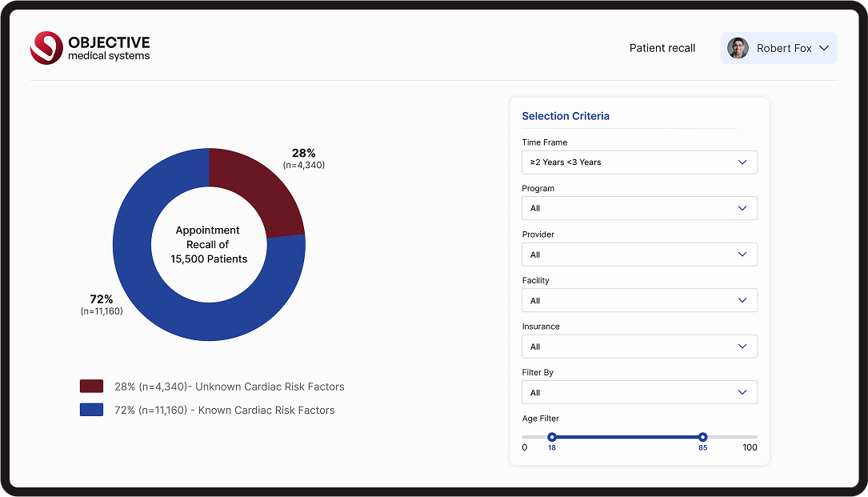Click Robert Fox's profile avatar
The height and width of the screenshot is (497, 868).
pyautogui.click(x=738, y=48)
